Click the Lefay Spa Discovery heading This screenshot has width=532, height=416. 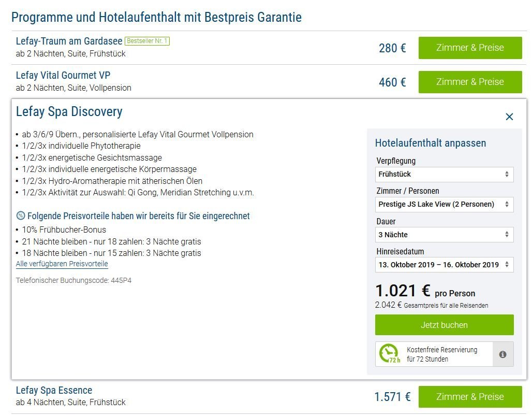click(69, 112)
